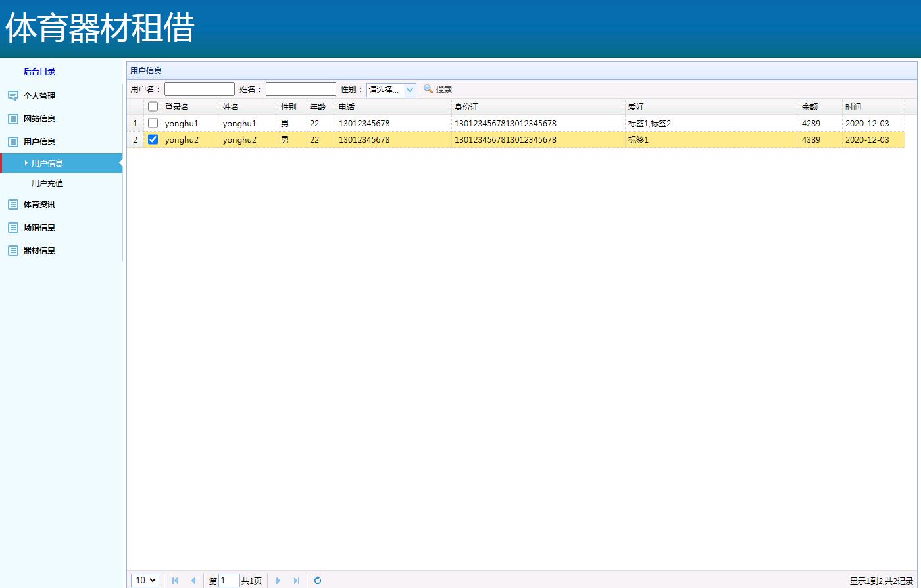Screen dimensions: 921x588
Task: Open the page size 10 dropdown
Action: 145,580
